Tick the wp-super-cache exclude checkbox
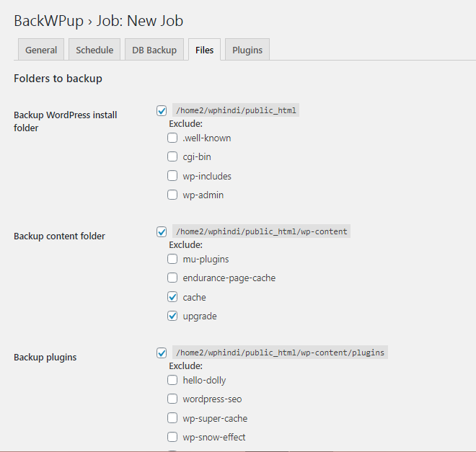Image resolution: width=476 pixels, height=452 pixels. pyautogui.click(x=172, y=418)
